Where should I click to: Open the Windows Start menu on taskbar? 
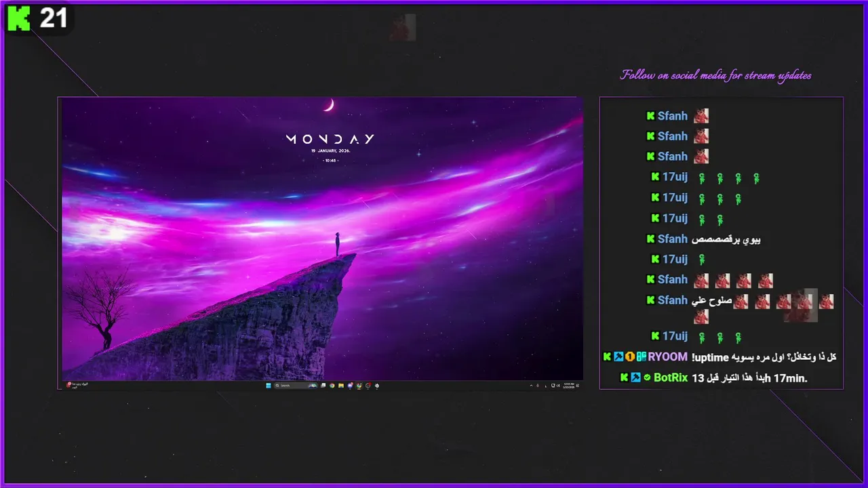269,386
